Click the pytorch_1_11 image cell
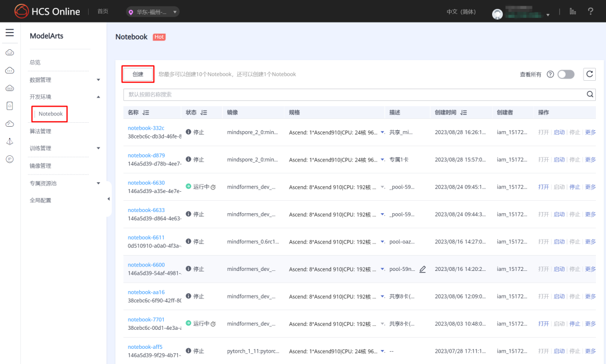The height and width of the screenshot is (364, 606). coord(253,351)
